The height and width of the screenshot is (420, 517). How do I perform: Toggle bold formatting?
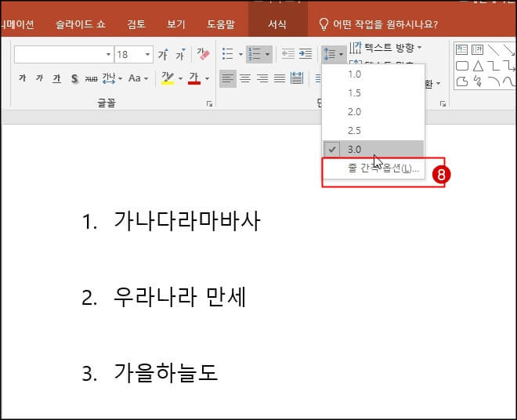point(23,78)
